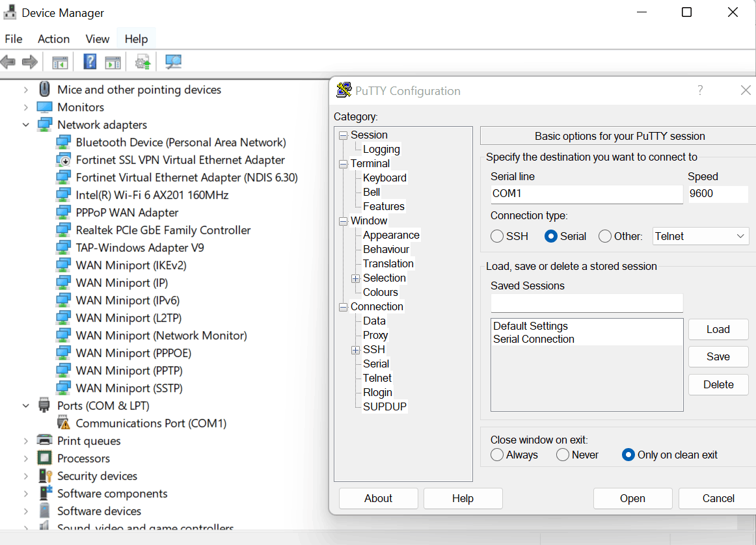The height and width of the screenshot is (545, 756).
Task: Select Default Settings in saved sessions list
Action: [x=530, y=326]
